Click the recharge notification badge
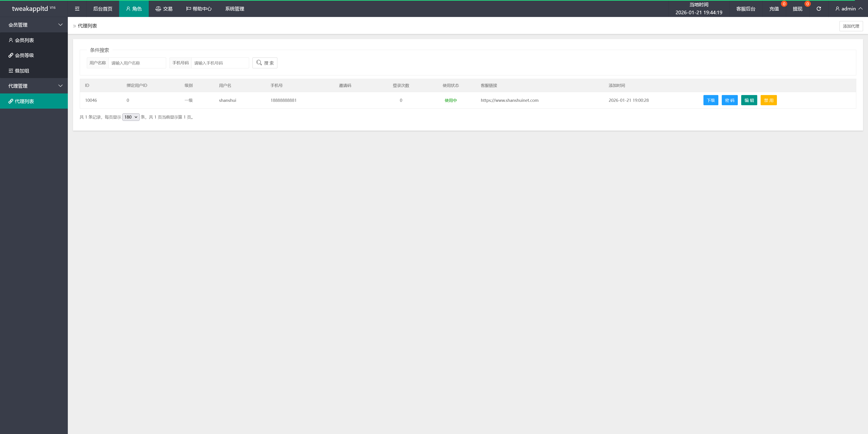 (x=784, y=4)
